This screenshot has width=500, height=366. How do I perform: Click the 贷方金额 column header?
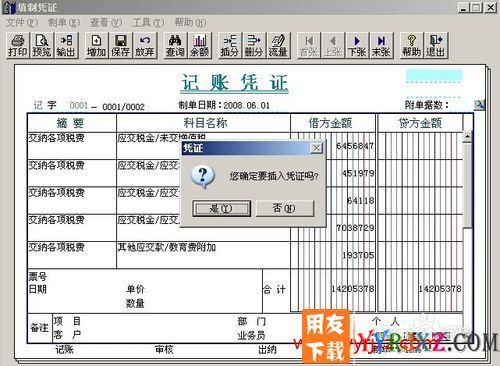click(420, 123)
